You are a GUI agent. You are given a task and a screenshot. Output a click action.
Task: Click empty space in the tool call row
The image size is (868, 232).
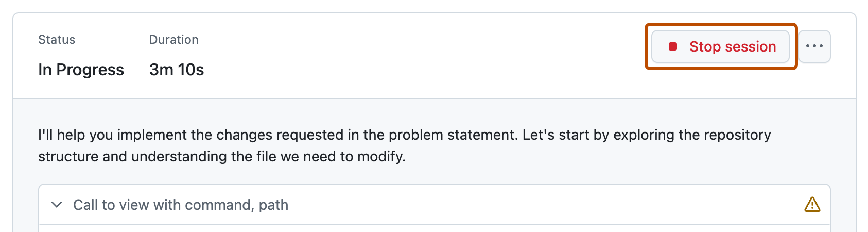coord(515,205)
